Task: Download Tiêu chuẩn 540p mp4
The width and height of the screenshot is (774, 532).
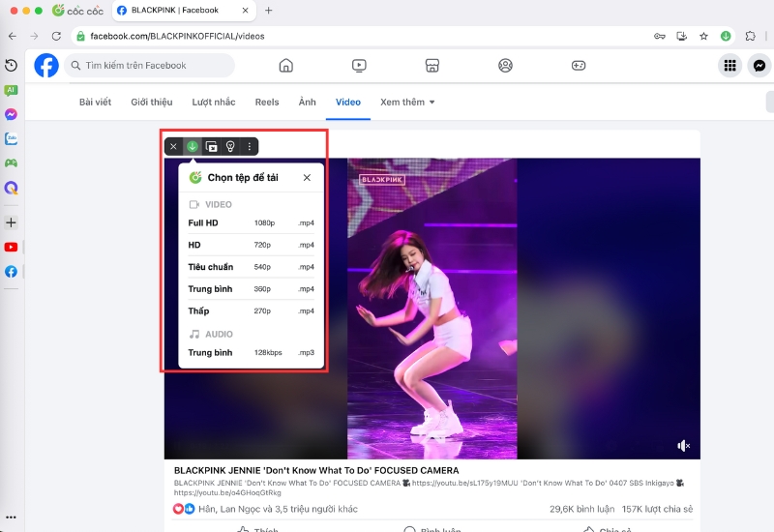Action: coord(251,267)
